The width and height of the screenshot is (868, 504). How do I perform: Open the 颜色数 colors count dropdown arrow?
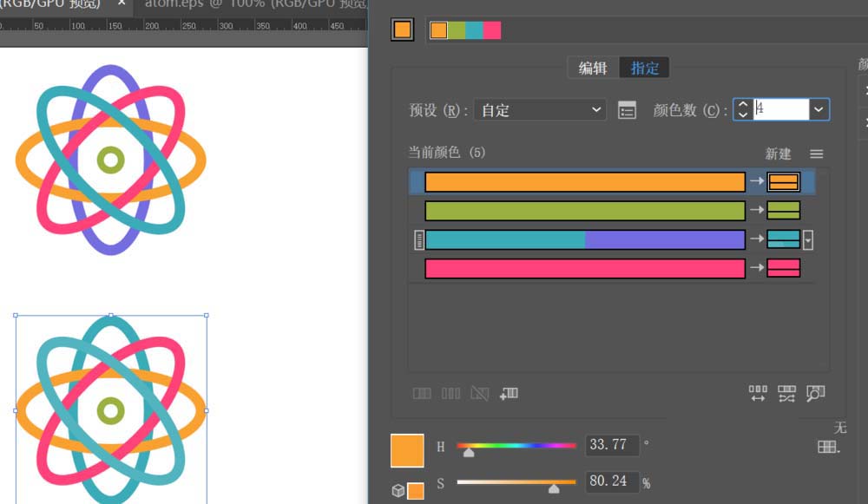[819, 109]
